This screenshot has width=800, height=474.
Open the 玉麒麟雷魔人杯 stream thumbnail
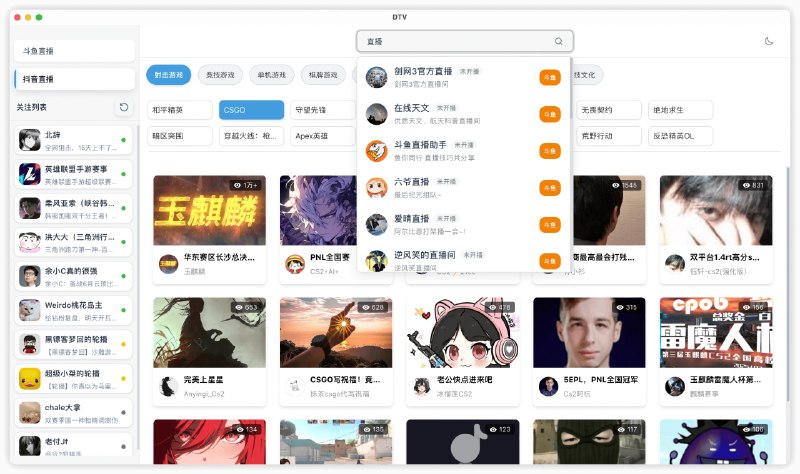716,333
